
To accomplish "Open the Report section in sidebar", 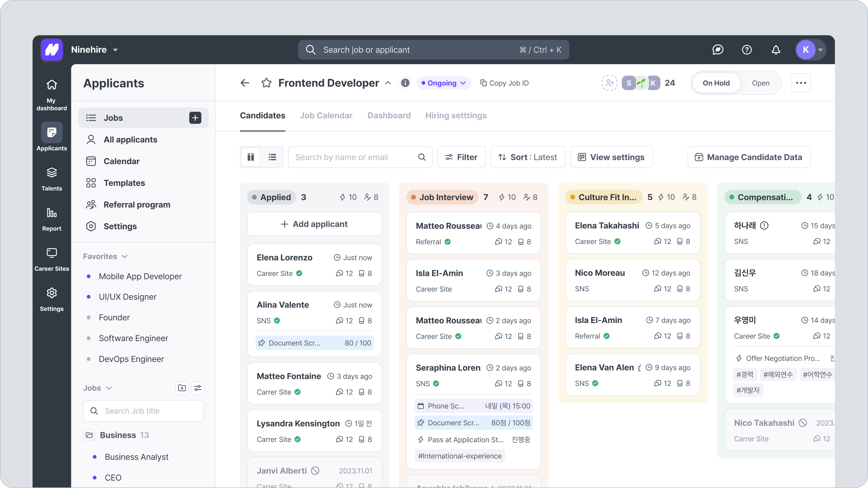I will (52, 219).
